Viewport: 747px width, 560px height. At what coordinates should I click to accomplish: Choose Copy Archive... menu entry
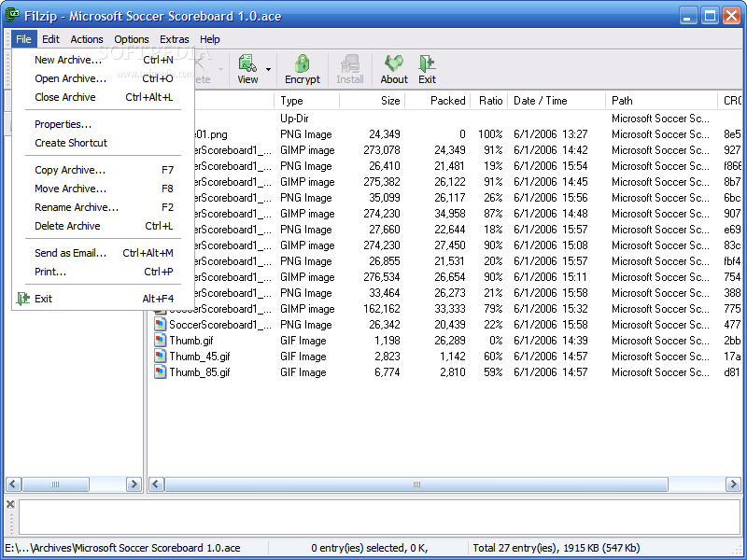[x=103, y=170]
